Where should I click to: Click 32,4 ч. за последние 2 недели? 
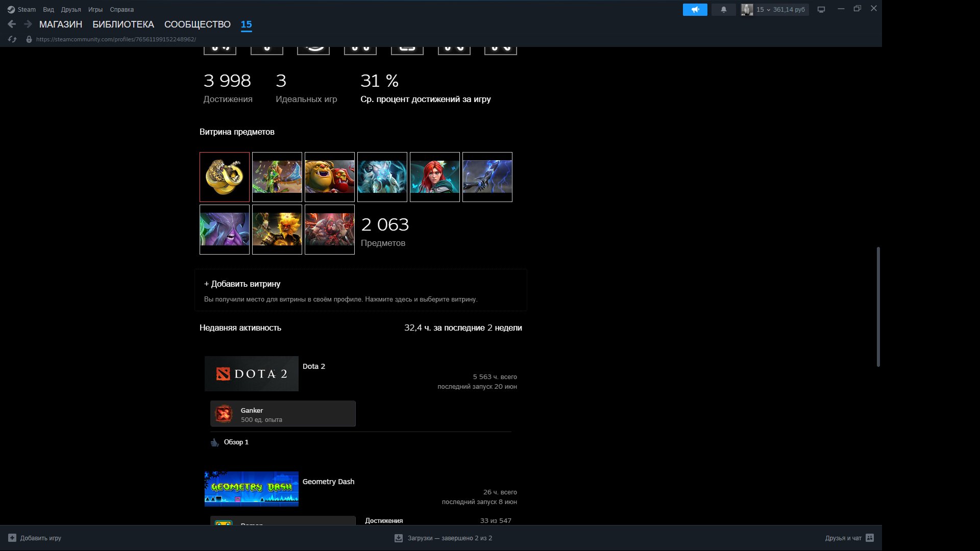click(x=463, y=328)
